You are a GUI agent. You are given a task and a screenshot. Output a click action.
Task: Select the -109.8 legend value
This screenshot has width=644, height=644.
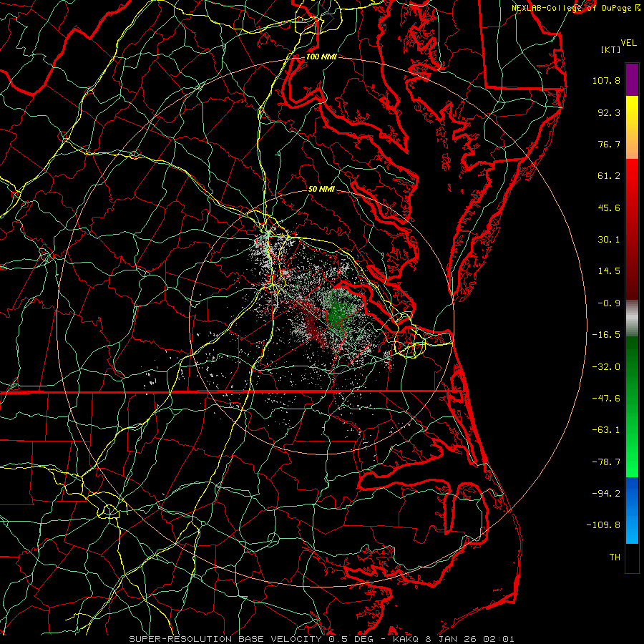(603, 525)
